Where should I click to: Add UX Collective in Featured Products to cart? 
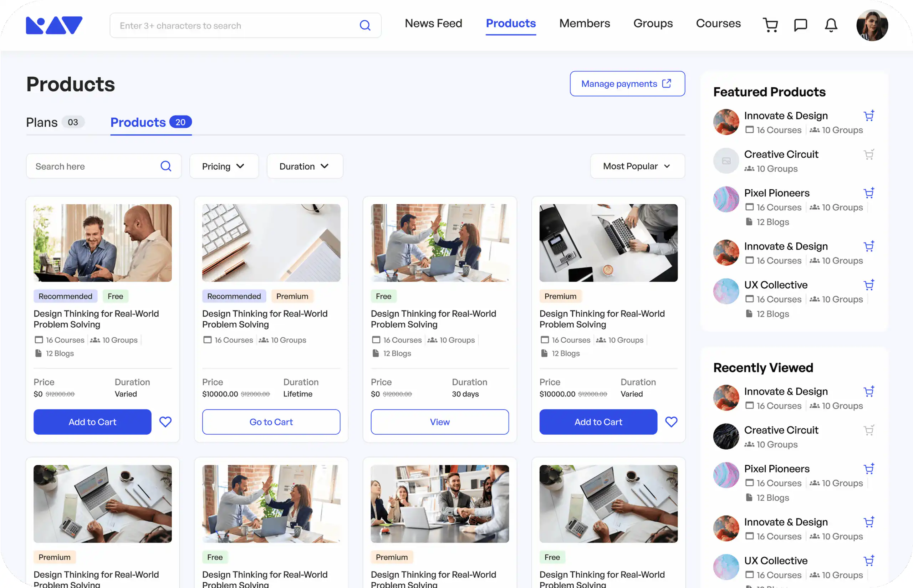click(x=869, y=285)
